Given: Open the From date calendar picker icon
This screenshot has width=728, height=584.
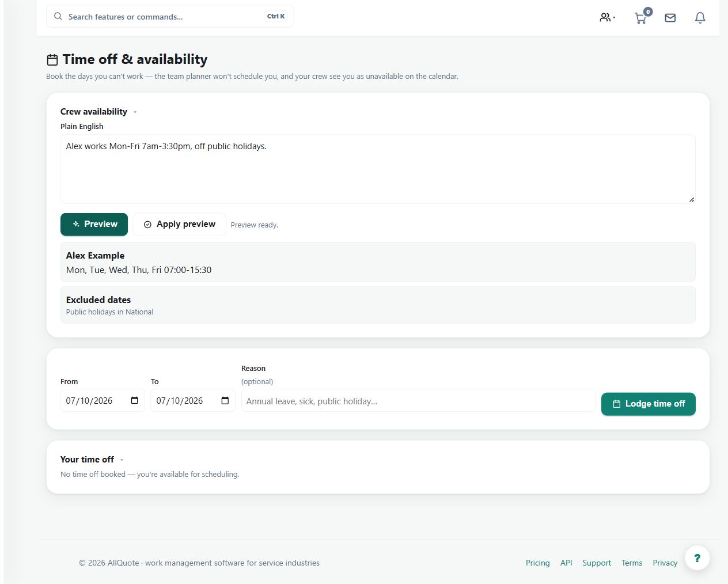Looking at the screenshot, I should pyautogui.click(x=135, y=400).
